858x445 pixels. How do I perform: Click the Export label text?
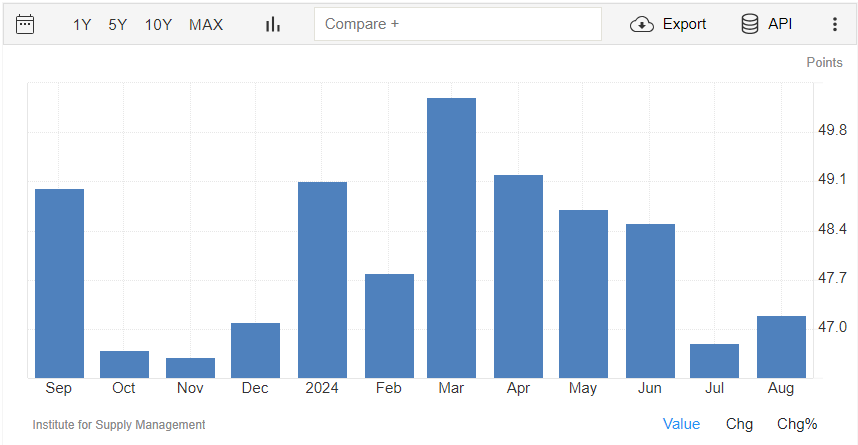[685, 24]
